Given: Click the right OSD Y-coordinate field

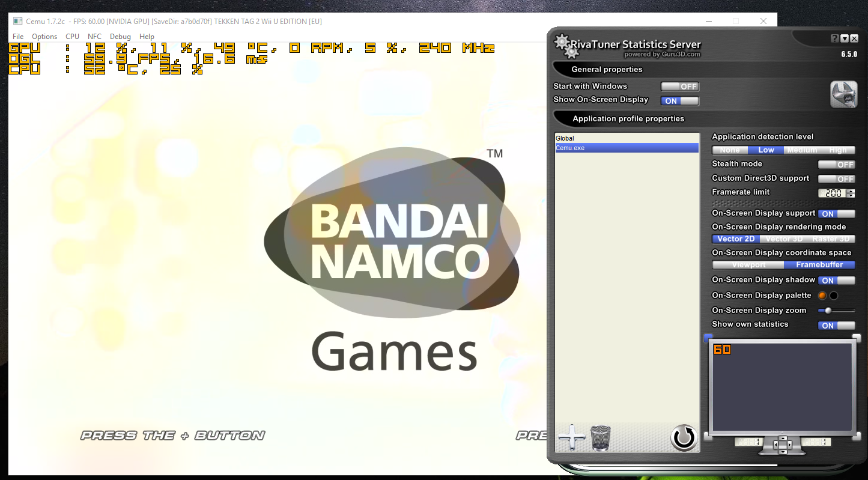Looking at the screenshot, I should coord(816,442).
